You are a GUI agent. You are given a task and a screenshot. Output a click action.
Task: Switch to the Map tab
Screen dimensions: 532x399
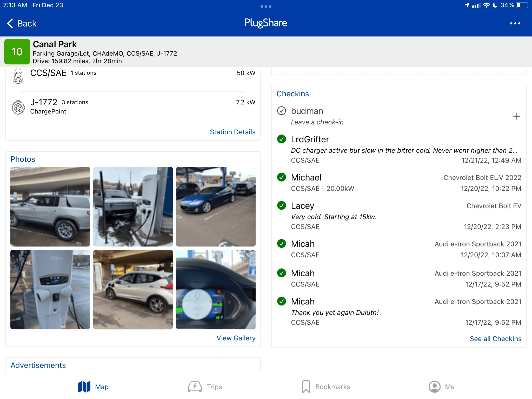click(93, 387)
